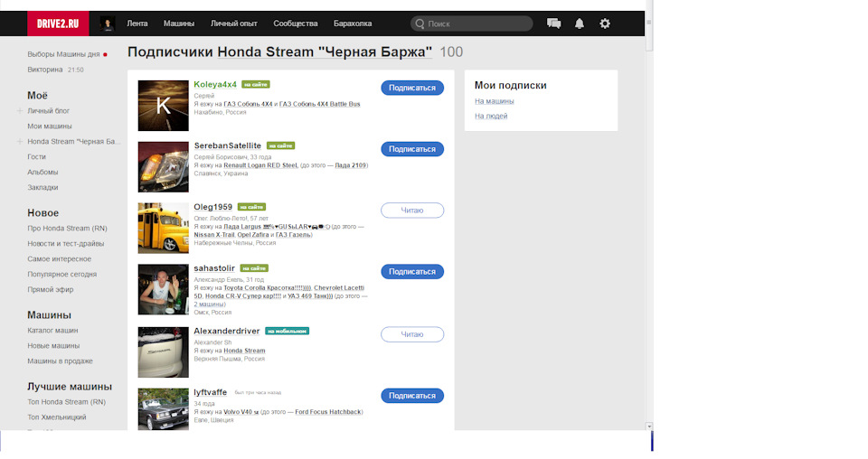868x459 pixels.
Task: Open the settings gear icon
Action: [x=605, y=23]
